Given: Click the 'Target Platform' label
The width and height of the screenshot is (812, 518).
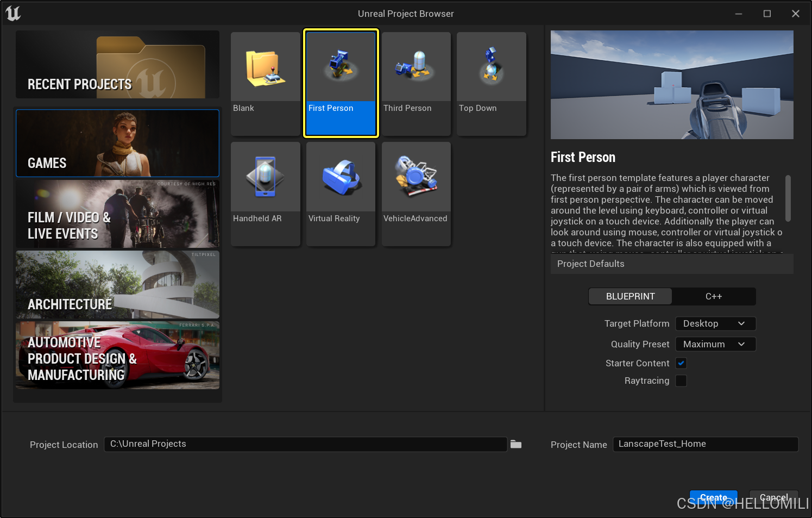Looking at the screenshot, I should 637,323.
